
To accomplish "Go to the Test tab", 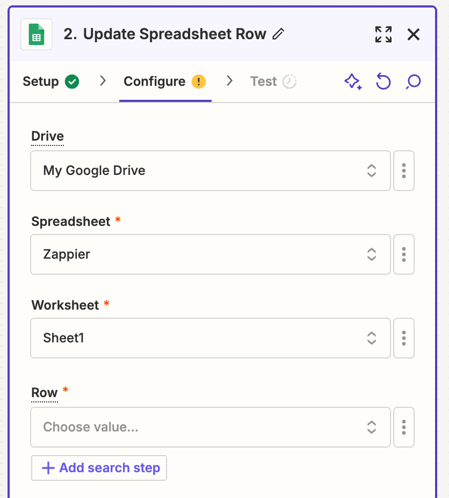I will 273,82.
